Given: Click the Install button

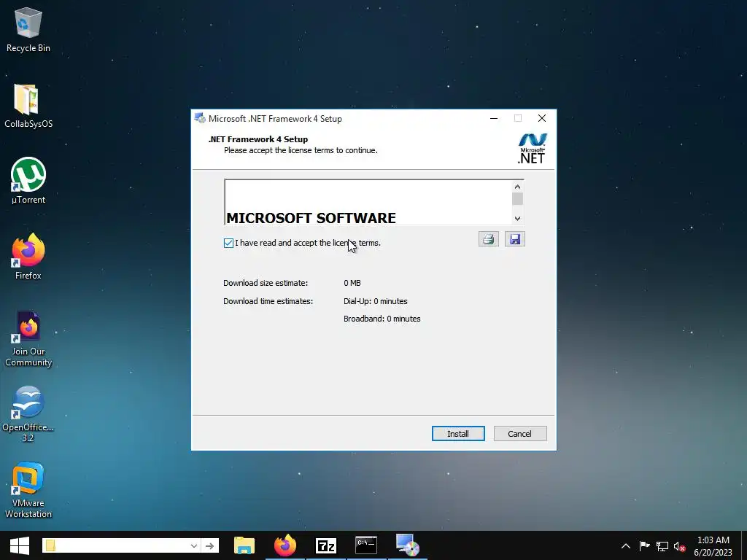Looking at the screenshot, I should [x=458, y=434].
